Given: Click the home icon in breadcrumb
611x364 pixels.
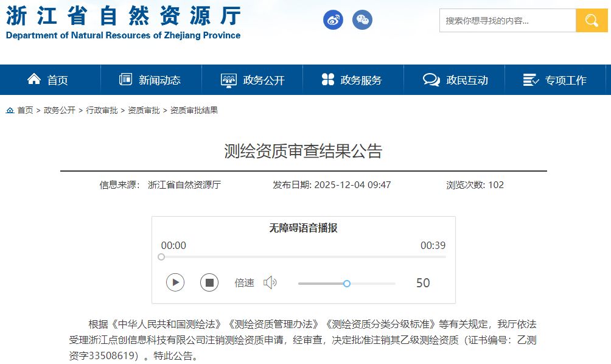Looking at the screenshot, I should coord(10,110).
